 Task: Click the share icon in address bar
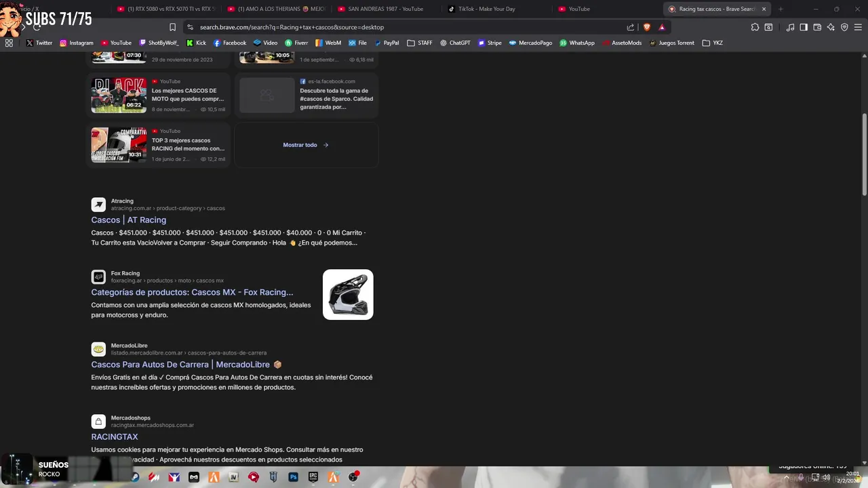point(631,27)
